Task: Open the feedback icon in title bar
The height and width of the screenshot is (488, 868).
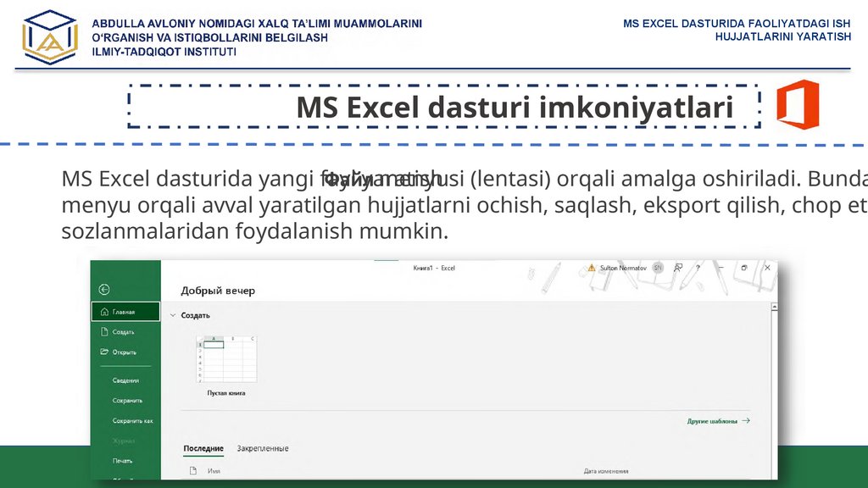Action: (678, 268)
